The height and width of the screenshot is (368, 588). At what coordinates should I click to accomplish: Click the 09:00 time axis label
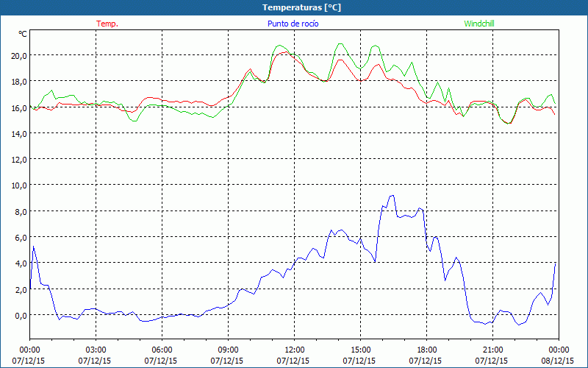click(228, 350)
